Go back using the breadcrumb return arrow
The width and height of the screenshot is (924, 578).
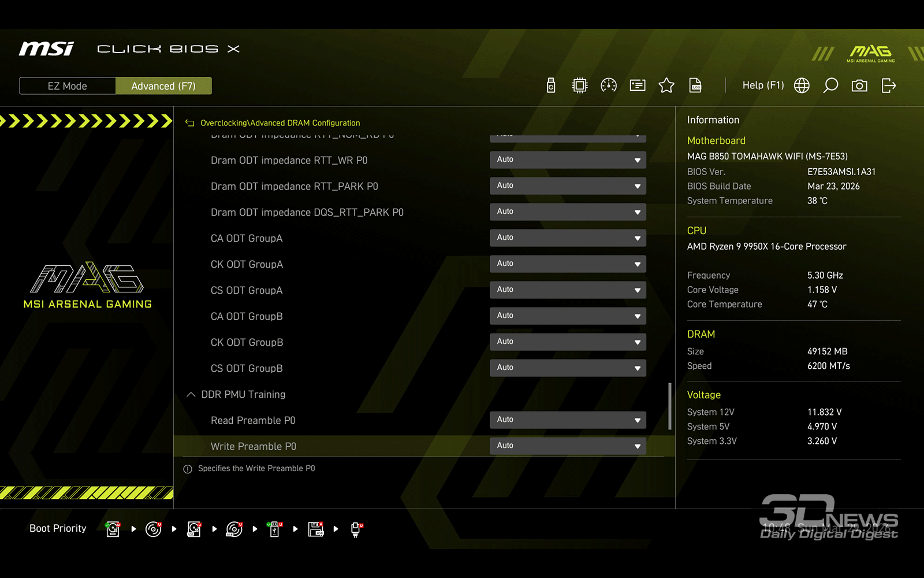click(189, 123)
